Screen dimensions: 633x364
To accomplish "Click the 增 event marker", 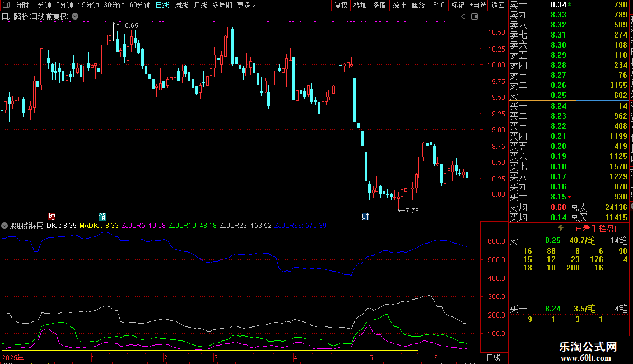I will coord(52,217).
